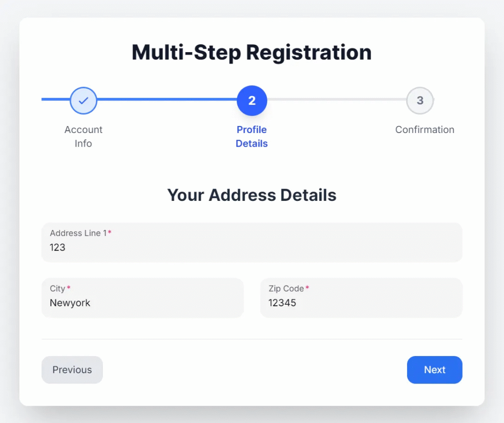Go to the Confirmation step label
Screen dimensions: 504x423
pos(425,130)
